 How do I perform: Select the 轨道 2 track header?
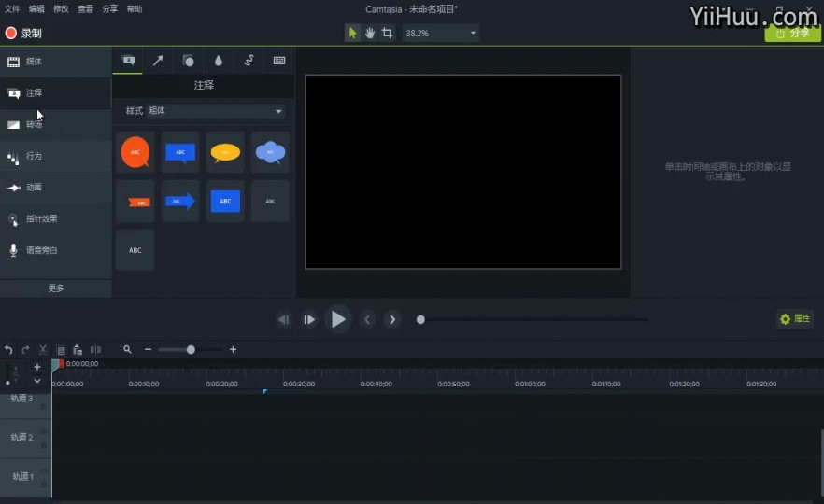[x=25, y=438]
